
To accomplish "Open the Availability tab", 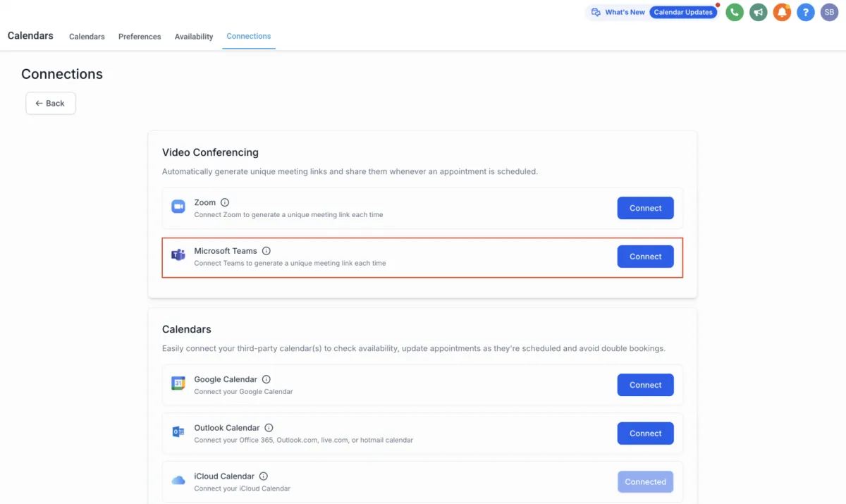I will [194, 37].
